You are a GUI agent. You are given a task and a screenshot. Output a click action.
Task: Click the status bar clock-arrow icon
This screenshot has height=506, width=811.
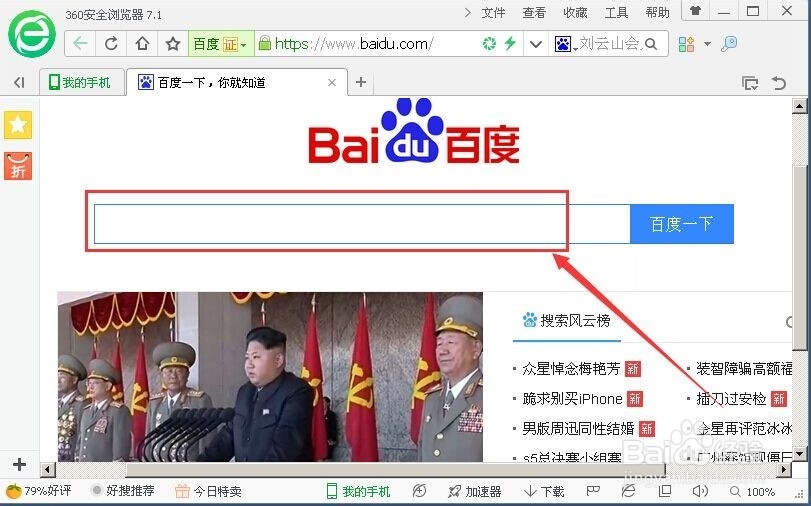click(419, 490)
